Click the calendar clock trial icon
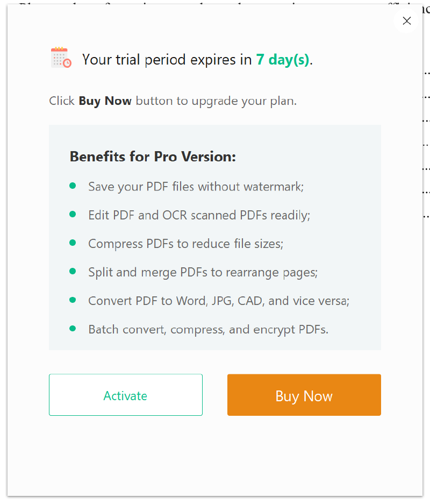This screenshot has height=504, width=430. coord(61,58)
